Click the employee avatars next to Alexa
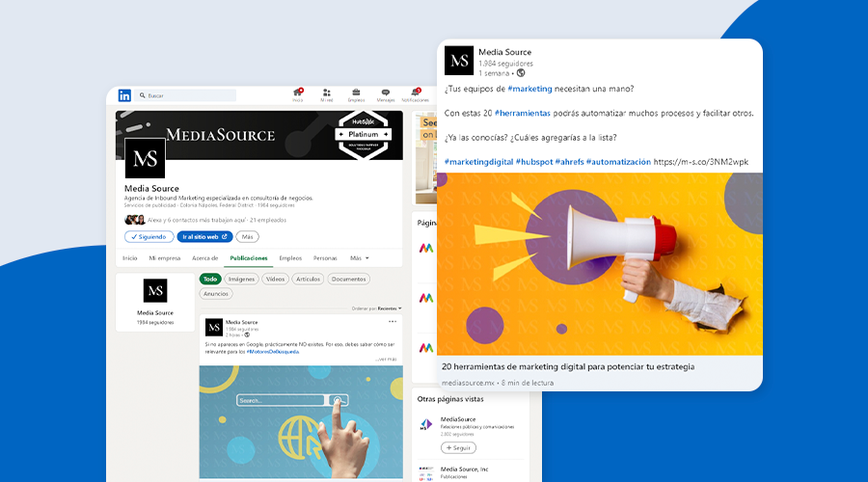This screenshot has height=482, width=868. [x=134, y=220]
